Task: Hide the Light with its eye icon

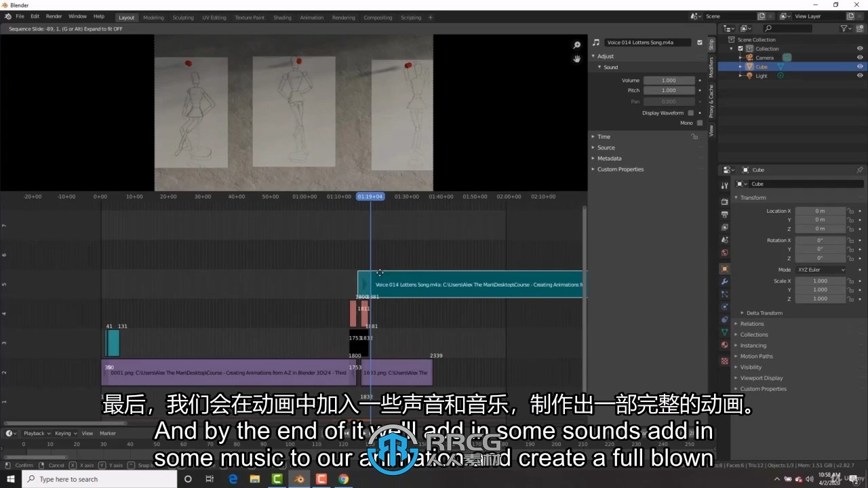Action: [x=860, y=75]
